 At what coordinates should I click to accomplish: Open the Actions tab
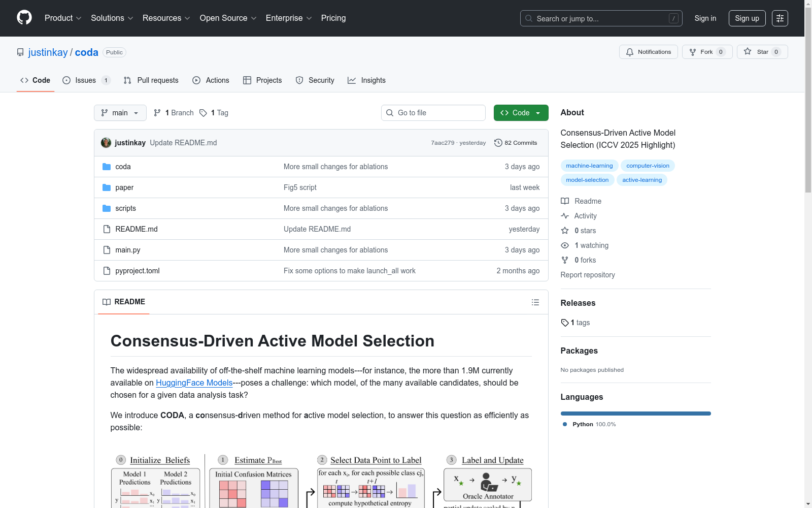tap(211, 80)
